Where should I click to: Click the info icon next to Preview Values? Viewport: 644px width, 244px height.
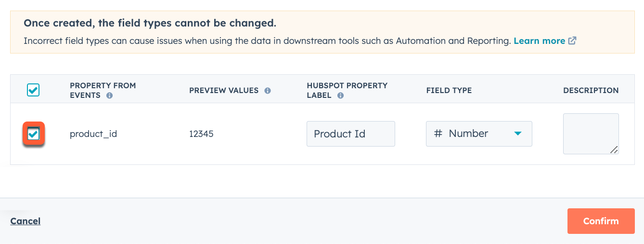(x=268, y=91)
